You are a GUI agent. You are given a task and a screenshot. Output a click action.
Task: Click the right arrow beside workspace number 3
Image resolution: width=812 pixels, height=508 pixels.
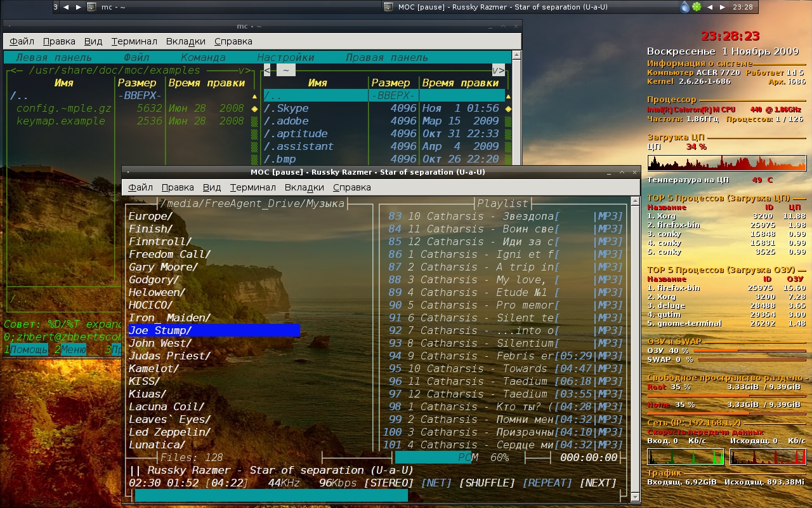coord(79,7)
